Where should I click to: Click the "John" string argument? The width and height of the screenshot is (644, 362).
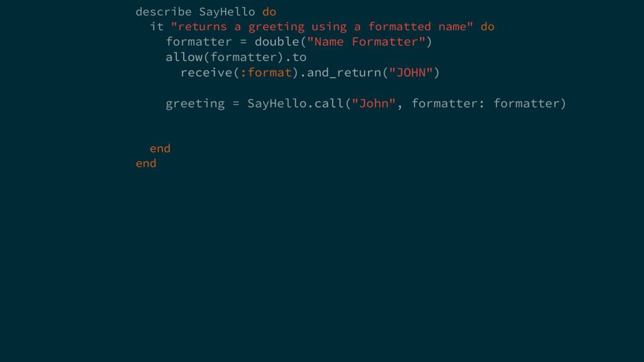coord(374,103)
